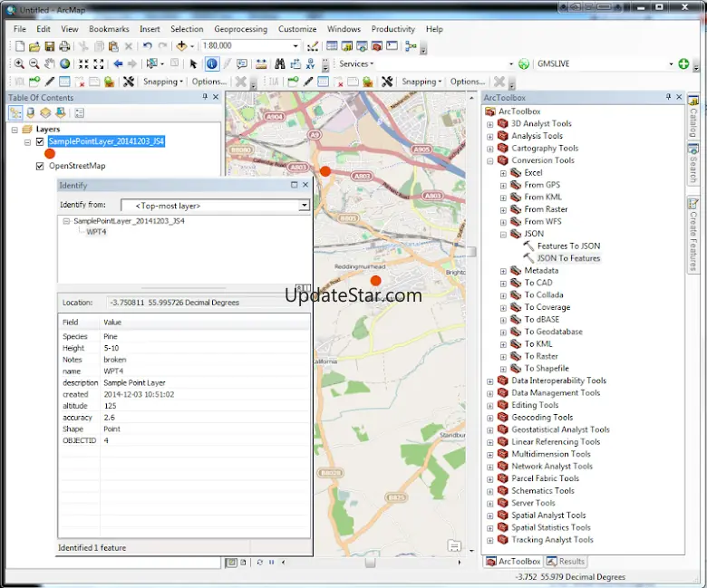Toggle the OpenStreetMap layer visibility
707x588 pixels.
coord(40,166)
